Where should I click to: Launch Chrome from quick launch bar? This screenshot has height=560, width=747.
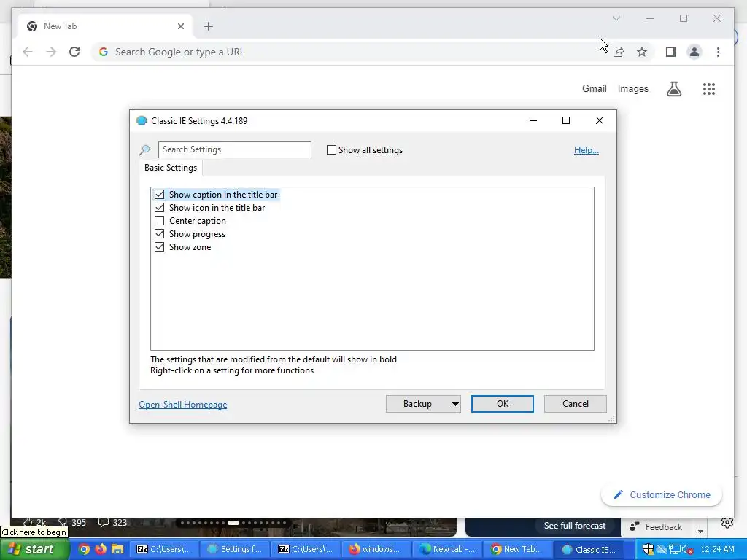coord(84,549)
